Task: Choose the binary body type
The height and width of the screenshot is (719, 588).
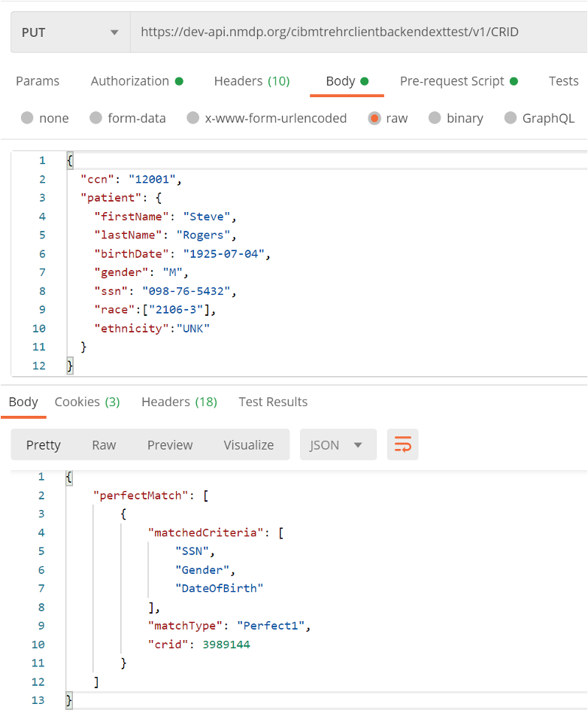Action: point(456,118)
